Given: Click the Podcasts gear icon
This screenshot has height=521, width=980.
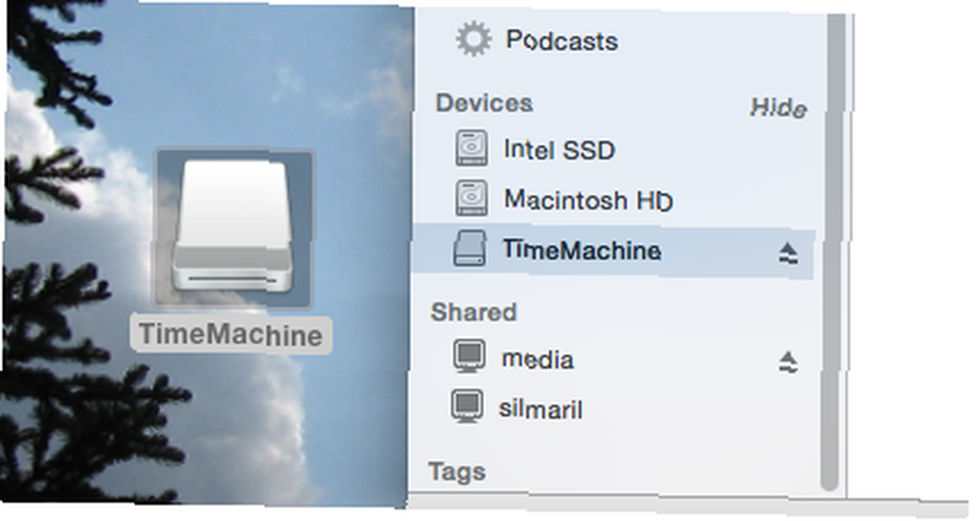Looking at the screenshot, I should pos(473,39).
